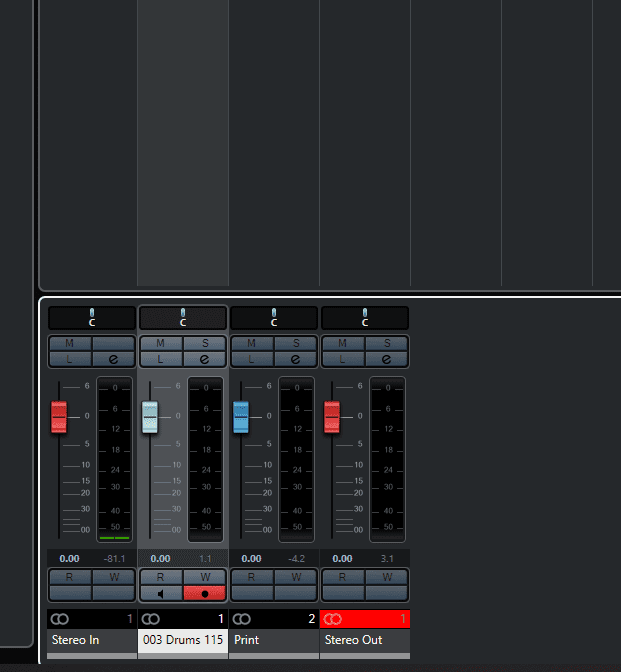Screen dimensions: 621x672
Task: Open channel settings (e) for Stereo In
Action: (x=114, y=359)
